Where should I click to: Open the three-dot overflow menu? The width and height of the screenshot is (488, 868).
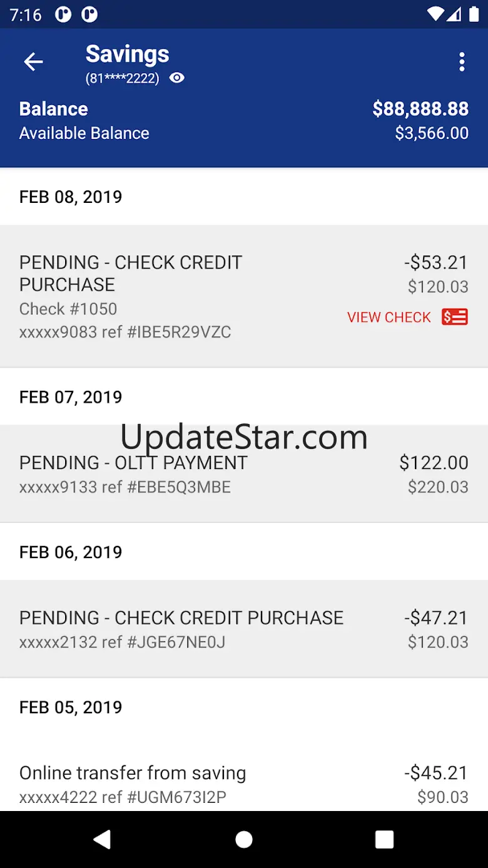click(x=462, y=61)
